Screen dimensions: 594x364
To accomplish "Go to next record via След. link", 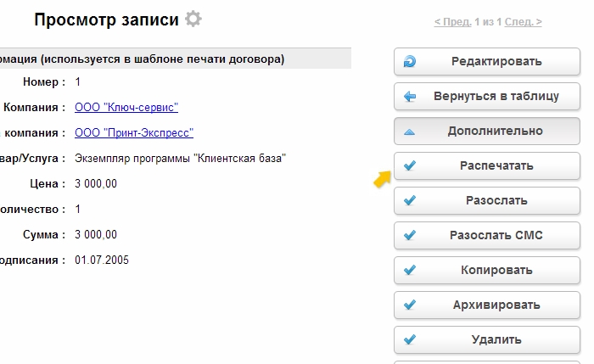I will [x=523, y=21].
